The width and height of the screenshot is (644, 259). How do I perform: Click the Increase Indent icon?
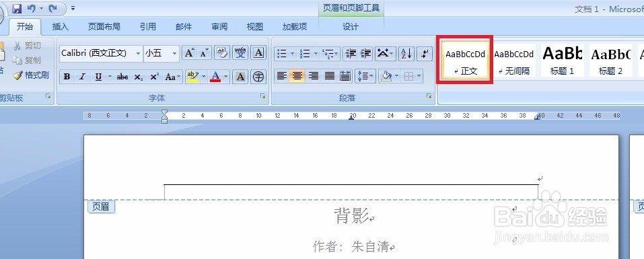pos(365,53)
